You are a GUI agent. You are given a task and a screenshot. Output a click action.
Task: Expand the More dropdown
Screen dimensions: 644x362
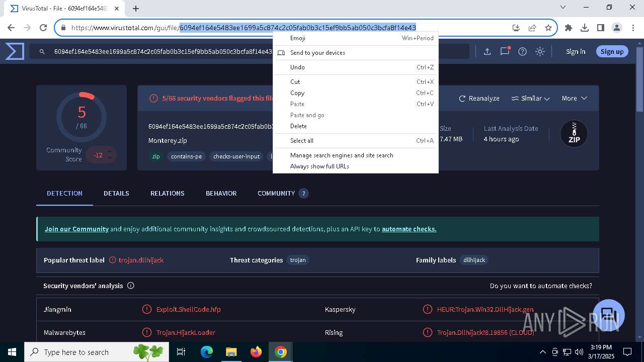[574, 98]
